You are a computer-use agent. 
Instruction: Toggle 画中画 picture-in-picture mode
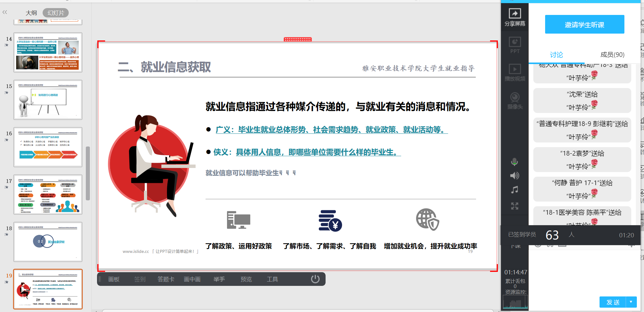192,279
